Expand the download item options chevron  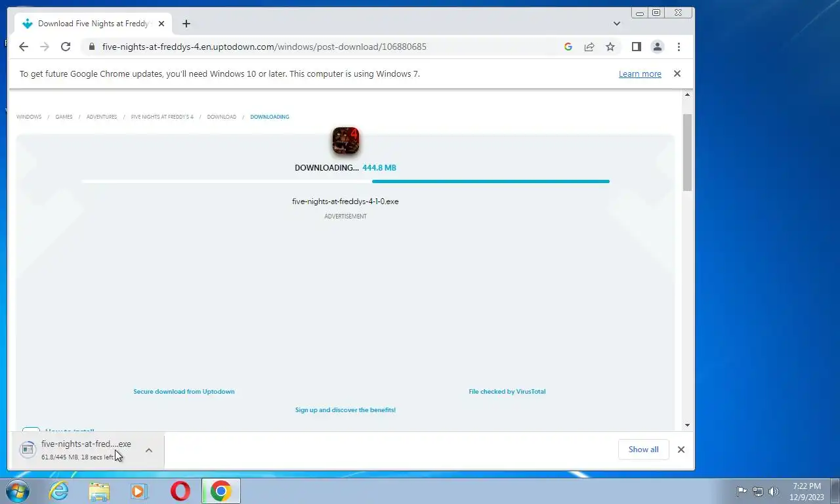pyautogui.click(x=149, y=450)
